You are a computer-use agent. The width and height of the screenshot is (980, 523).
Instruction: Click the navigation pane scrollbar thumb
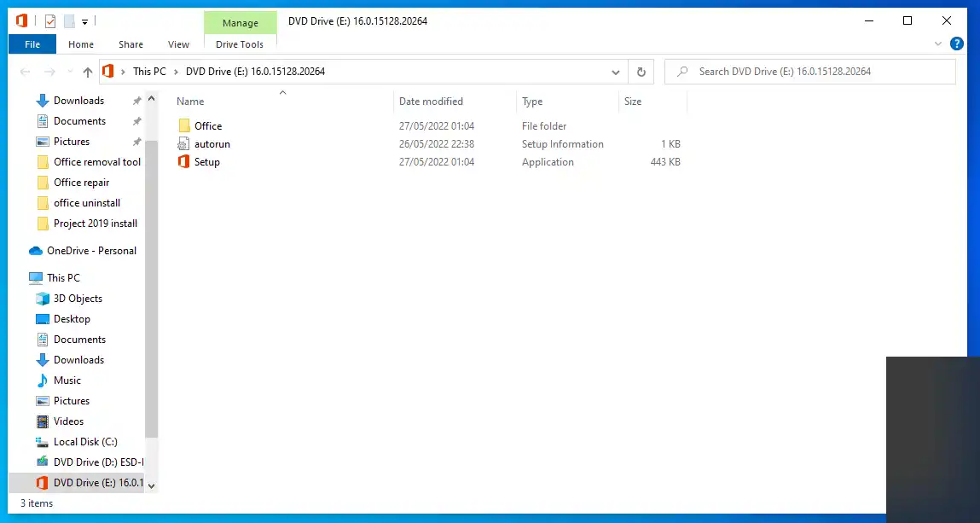click(151, 288)
